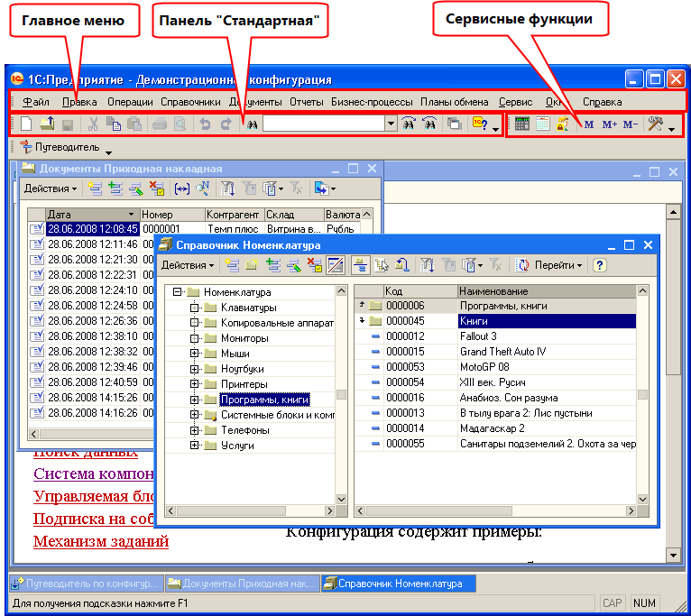691x616 pixels.
Task: Open the Действия dropdown in Номенклатура window
Action: pyautogui.click(x=188, y=265)
